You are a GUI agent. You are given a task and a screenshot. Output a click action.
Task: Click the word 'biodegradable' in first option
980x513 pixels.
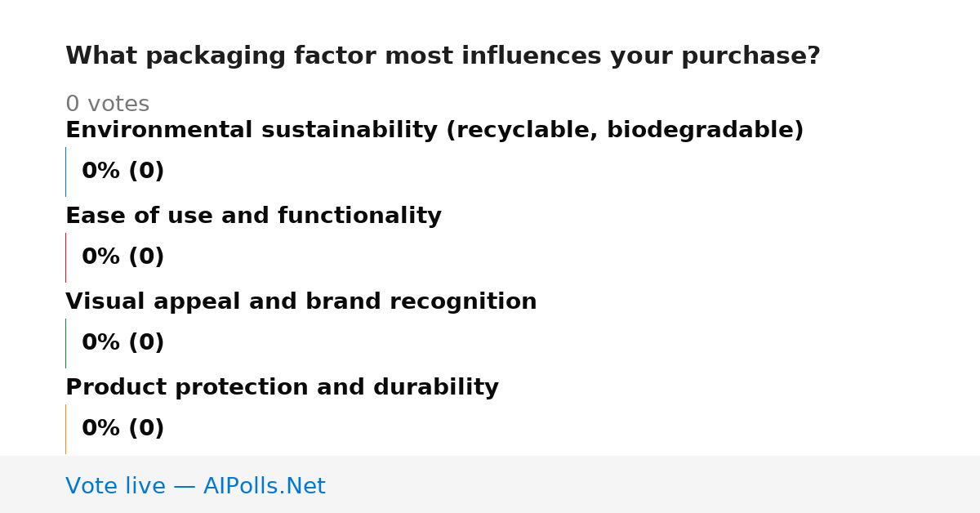pos(701,131)
